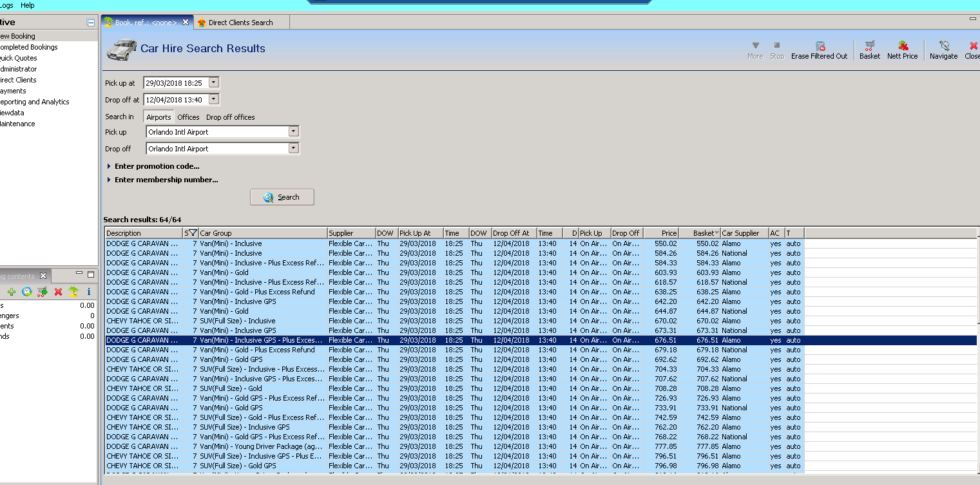Click the cart with green arrow icon
Screen dimensions: 980x485
(43, 292)
